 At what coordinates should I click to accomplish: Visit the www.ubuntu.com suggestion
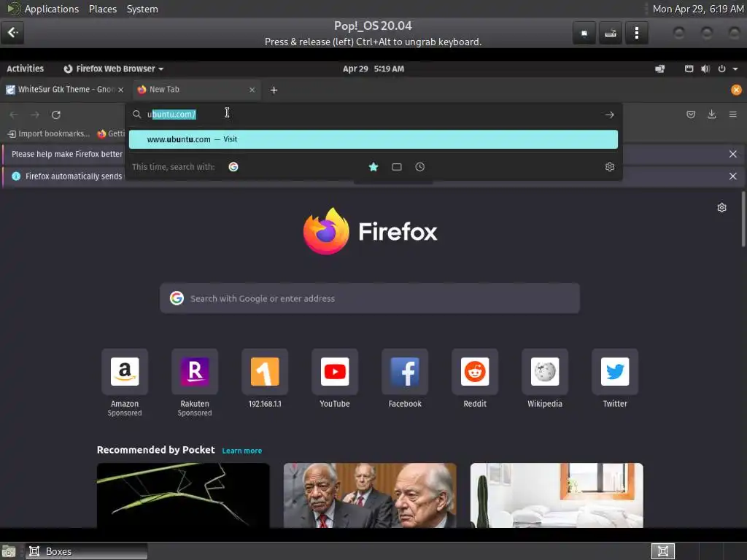pyautogui.click(x=373, y=139)
